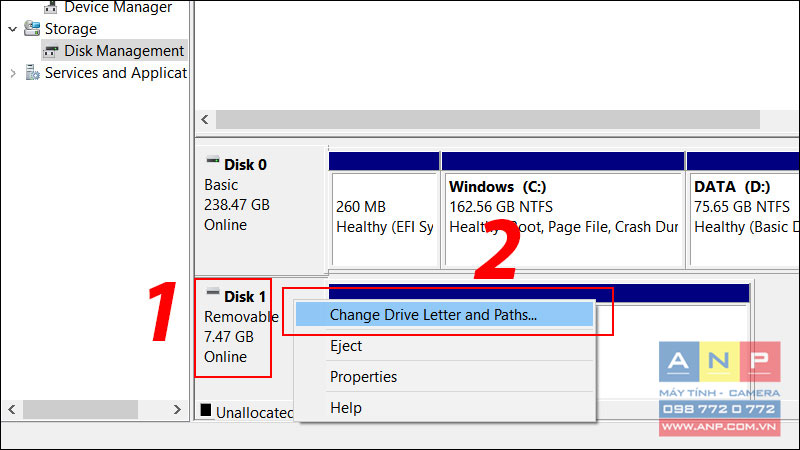800x450 pixels.
Task: Click the Disk 1 drive icon
Action: tap(213, 293)
